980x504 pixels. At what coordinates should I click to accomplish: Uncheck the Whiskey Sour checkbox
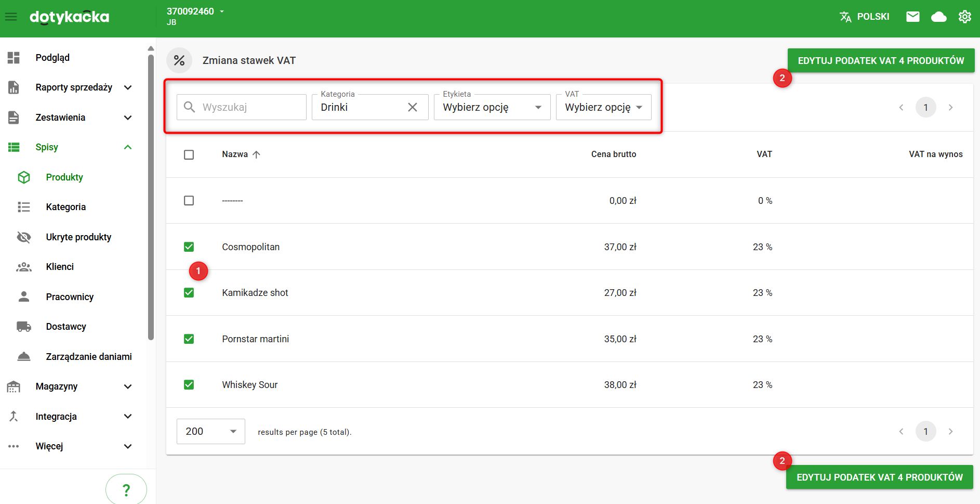(189, 385)
